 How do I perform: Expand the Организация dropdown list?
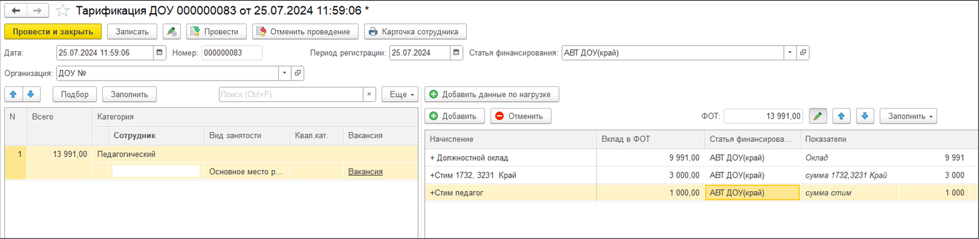pyautogui.click(x=284, y=73)
